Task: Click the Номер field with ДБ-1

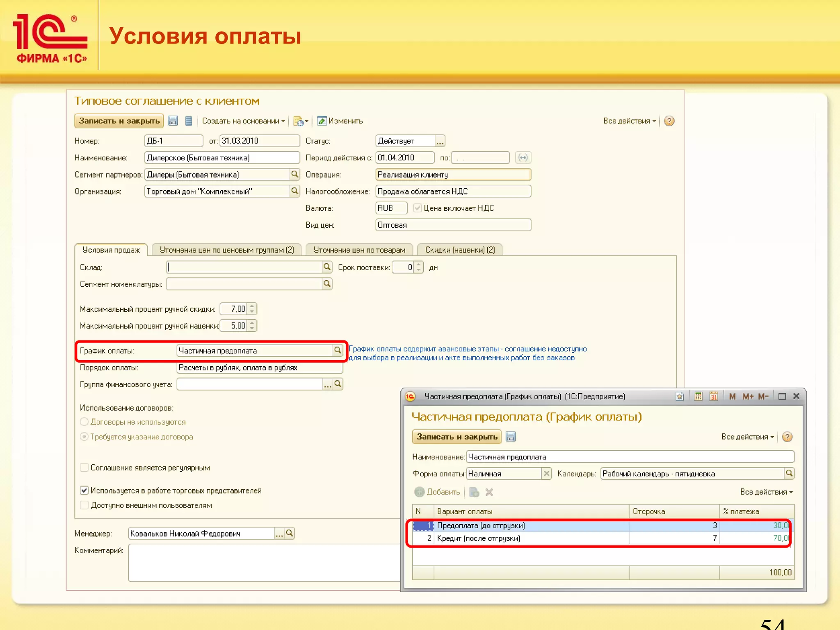Action: click(173, 141)
